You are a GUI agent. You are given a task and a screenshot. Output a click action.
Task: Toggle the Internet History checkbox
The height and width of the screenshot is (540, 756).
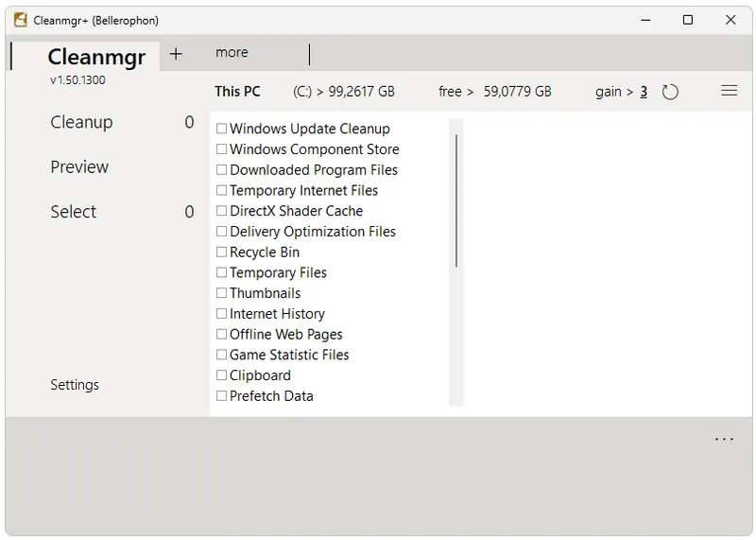pos(221,314)
